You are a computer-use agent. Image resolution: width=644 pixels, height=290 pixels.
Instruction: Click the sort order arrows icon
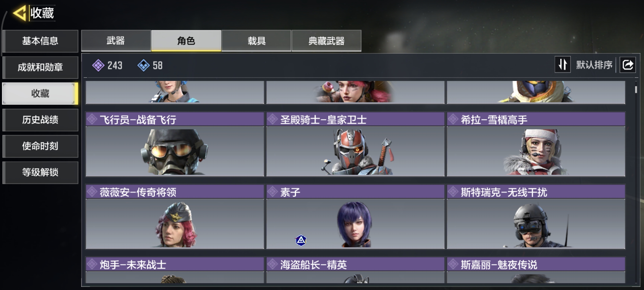tap(563, 65)
